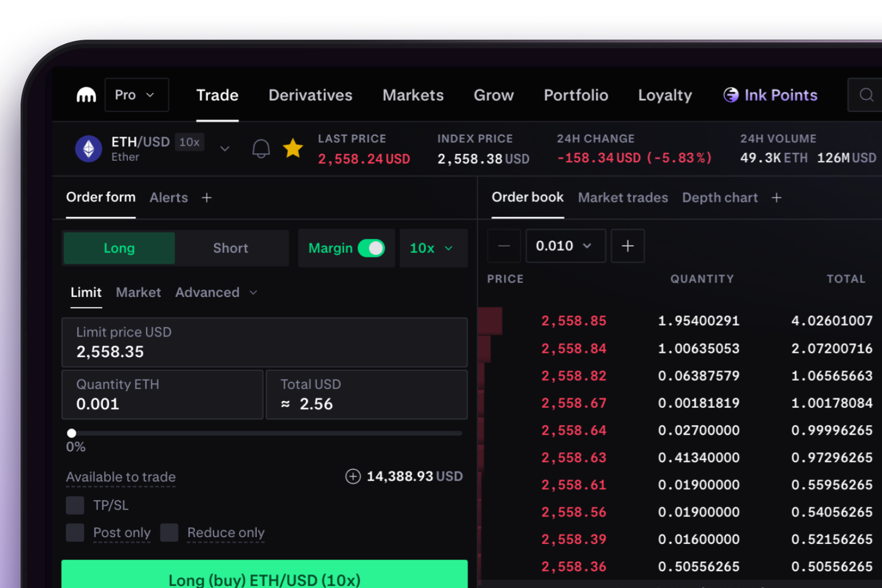Switch to the Market trades tab

click(x=623, y=198)
